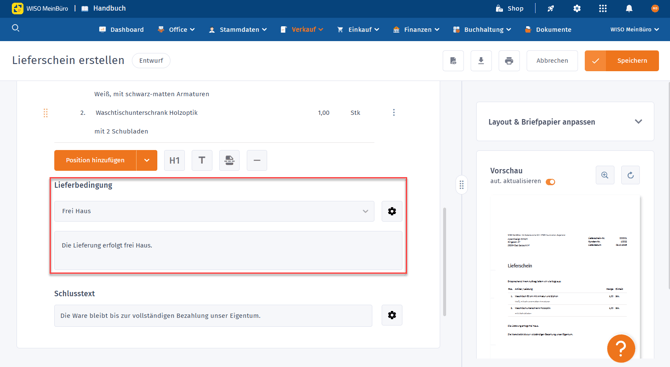Image resolution: width=670 pixels, height=367 pixels.
Task: Click Position hinzufügen button
Action: coord(95,160)
